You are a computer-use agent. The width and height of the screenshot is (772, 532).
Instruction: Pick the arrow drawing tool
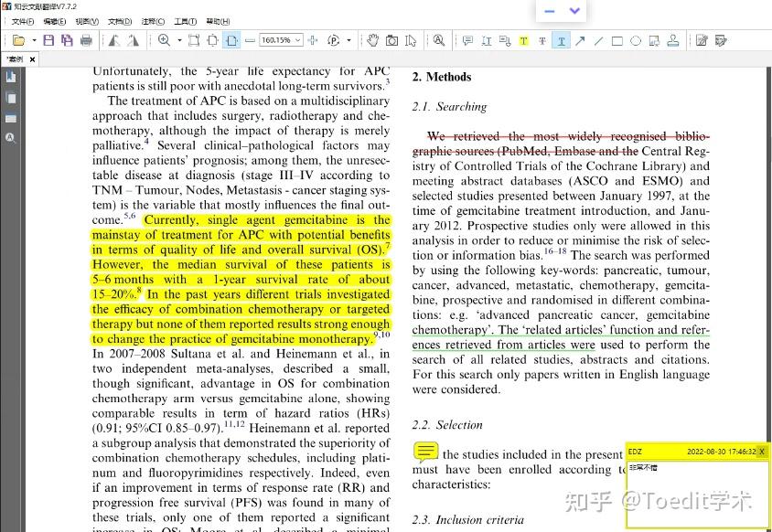coord(579,40)
